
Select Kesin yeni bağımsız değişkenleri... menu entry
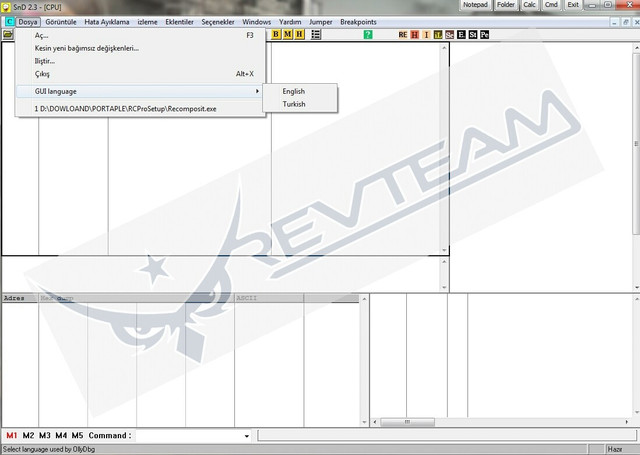click(141, 48)
